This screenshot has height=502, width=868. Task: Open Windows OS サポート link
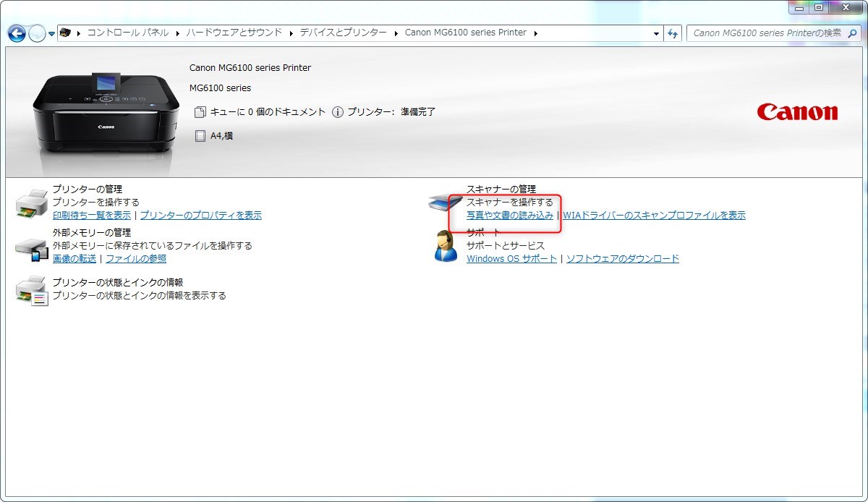point(512,259)
